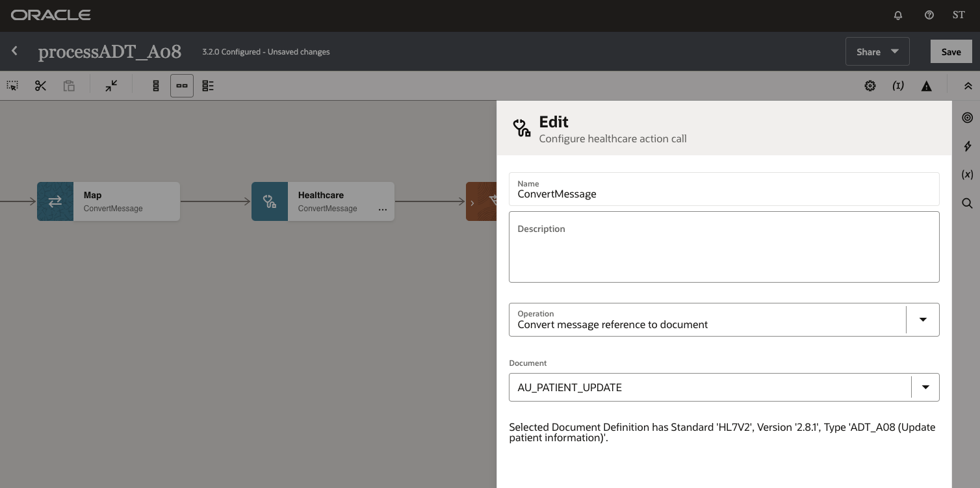980x488 pixels.
Task: Open the Operation dropdown
Action: [922, 319]
